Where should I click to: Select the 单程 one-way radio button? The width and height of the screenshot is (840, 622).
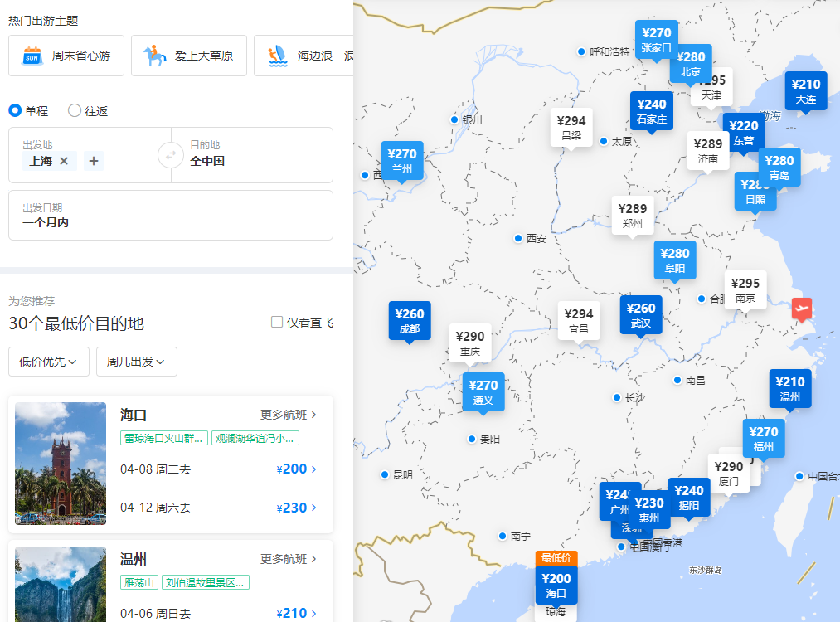[15, 110]
